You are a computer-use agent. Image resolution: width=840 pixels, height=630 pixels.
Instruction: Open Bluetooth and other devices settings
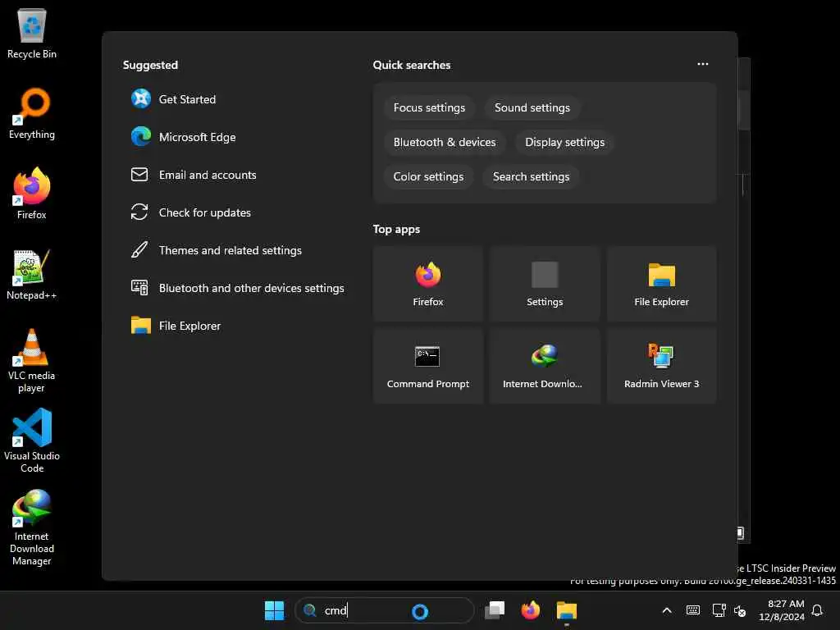237,288
